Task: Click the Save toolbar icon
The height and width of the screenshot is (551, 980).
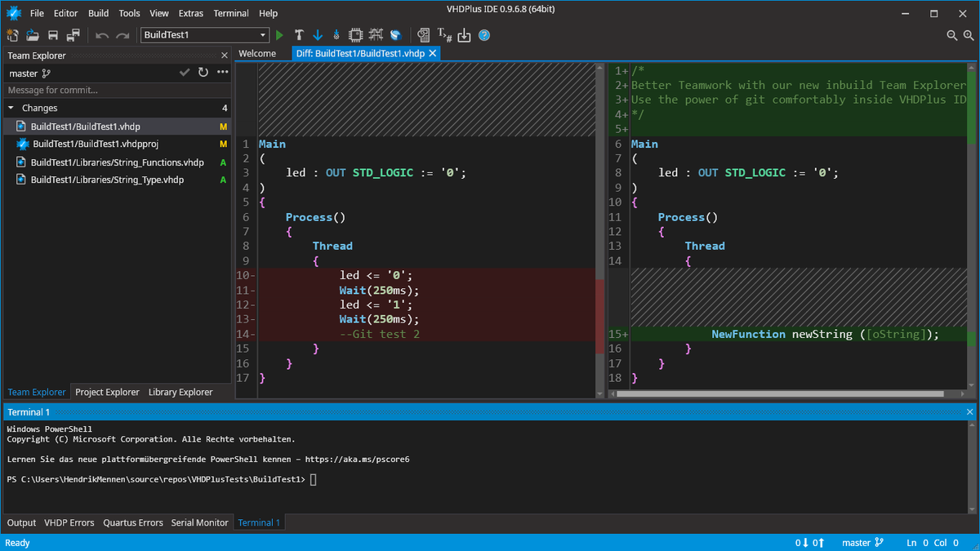Action: [x=53, y=35]
